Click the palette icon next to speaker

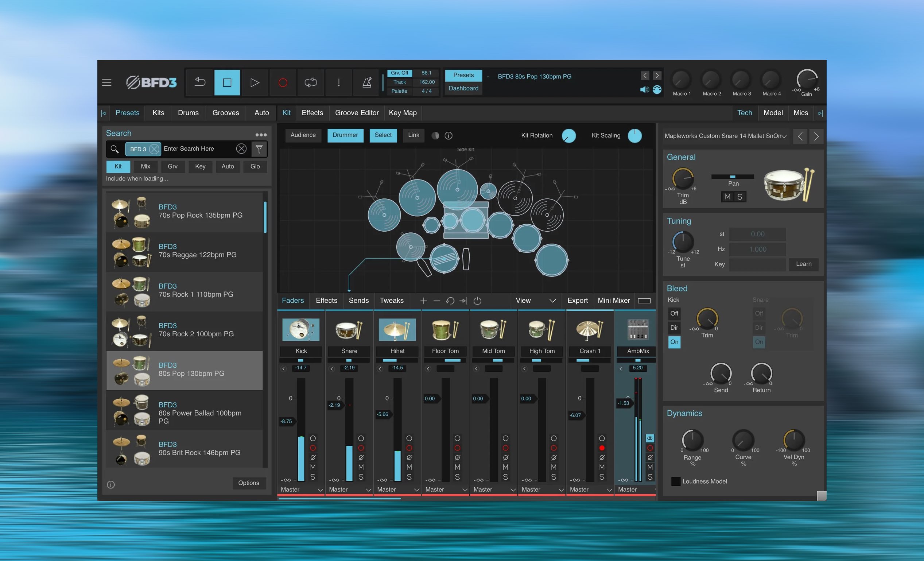point(657,90)
